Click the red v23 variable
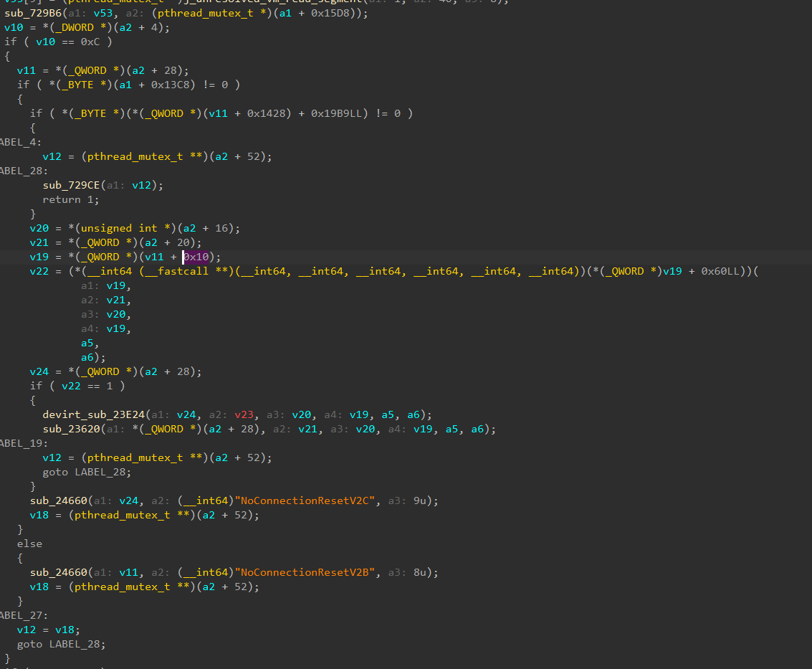 [244, 415]
